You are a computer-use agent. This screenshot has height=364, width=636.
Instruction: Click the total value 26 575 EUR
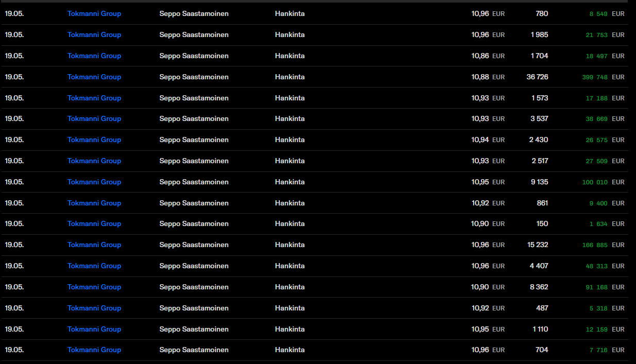coord(605,140)
